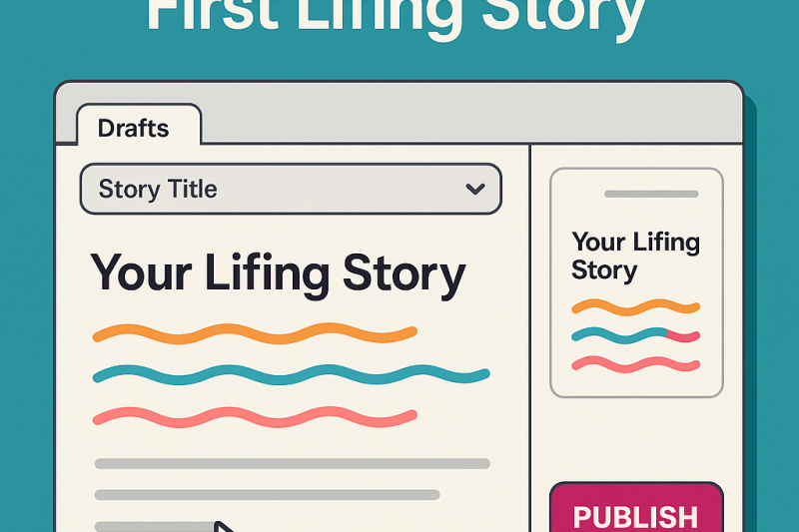Click bottom pink wavy line in preview
The width and height of the screenshot is (799, 532).
tap(635, 365)
